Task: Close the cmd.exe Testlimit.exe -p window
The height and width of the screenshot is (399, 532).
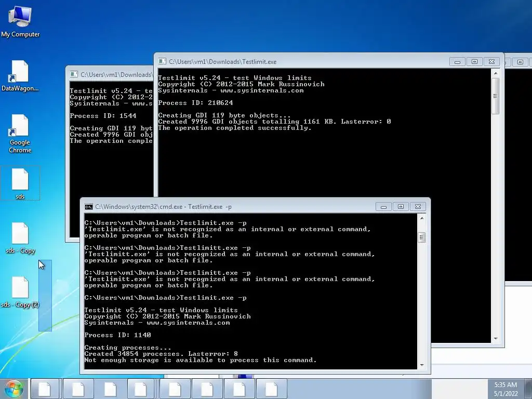Action: point(418,207)
